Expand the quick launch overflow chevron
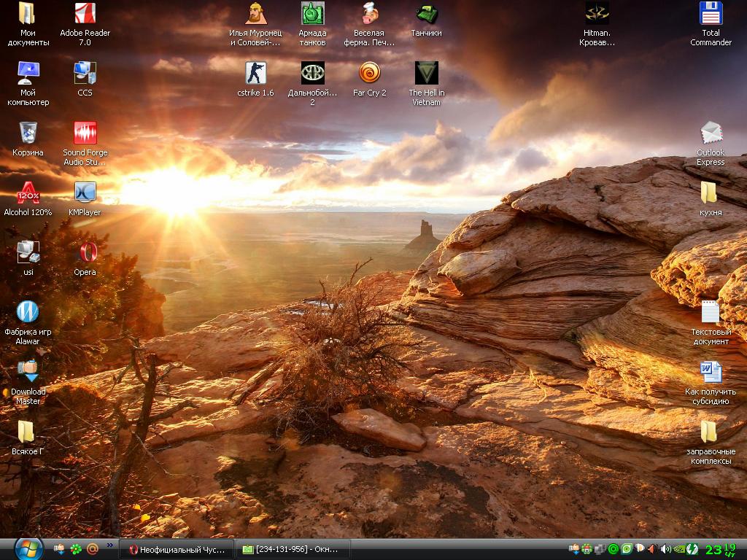747x560 pixels. 110,545
